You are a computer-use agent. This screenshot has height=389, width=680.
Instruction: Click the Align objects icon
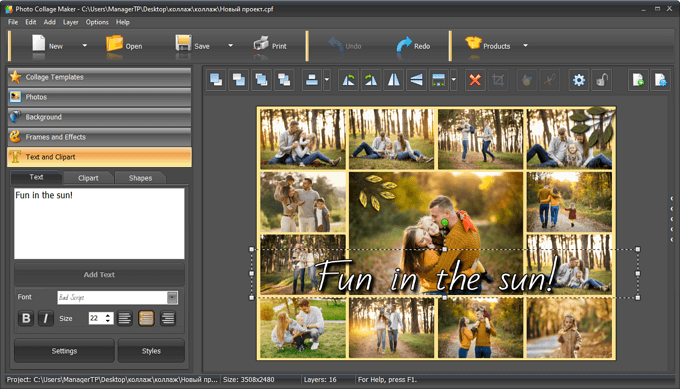tap(312, 80)
